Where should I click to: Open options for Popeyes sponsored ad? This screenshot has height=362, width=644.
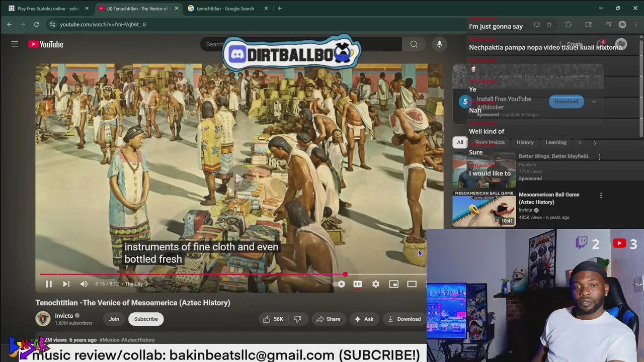pyautogui.click(x=599, y=157)
